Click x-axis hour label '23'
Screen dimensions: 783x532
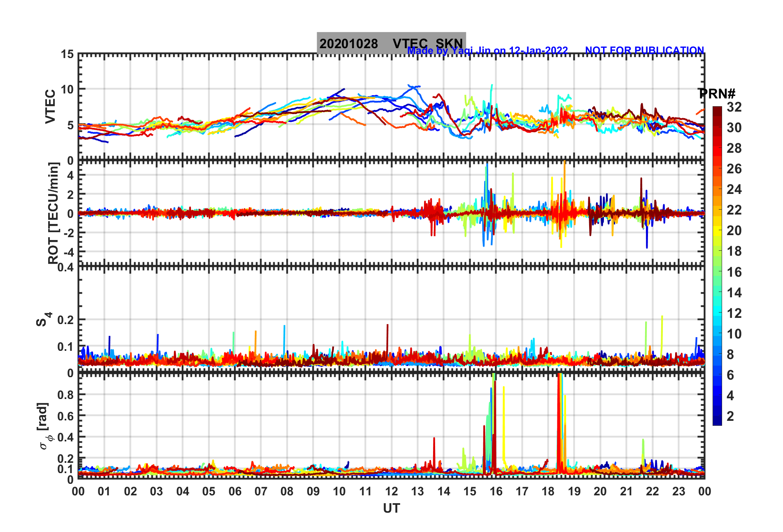pos(679,491)
